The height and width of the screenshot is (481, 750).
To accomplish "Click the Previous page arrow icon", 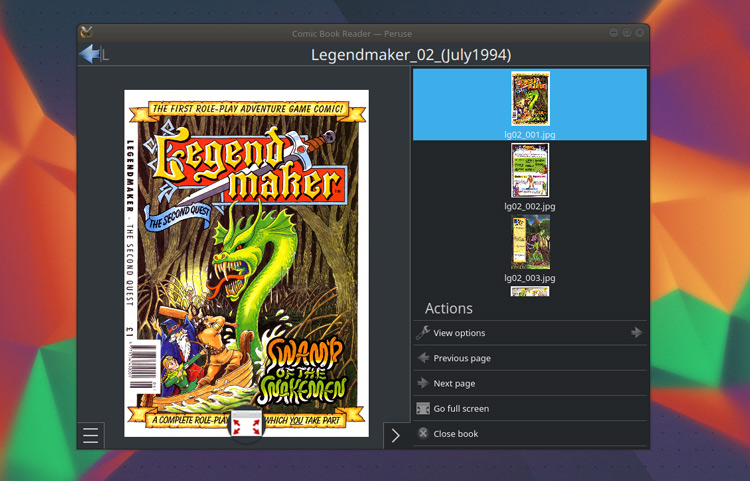I will point(423,358).
